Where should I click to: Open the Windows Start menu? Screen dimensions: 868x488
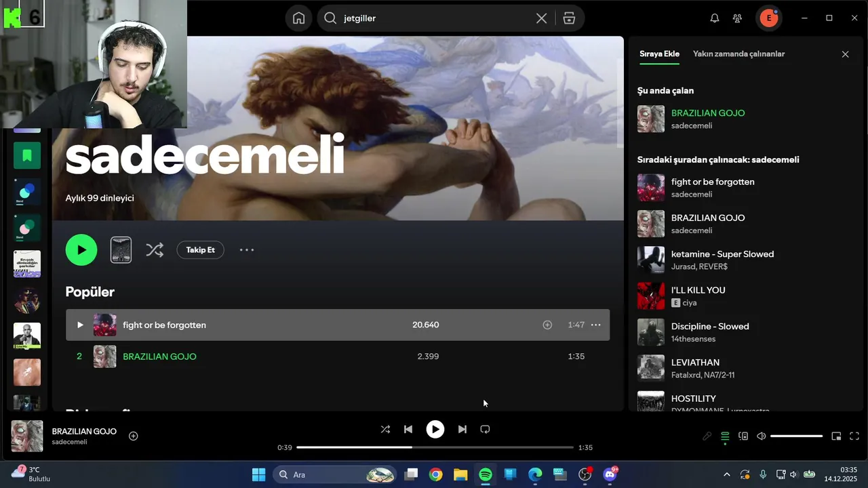pyautogui.click(x=258, y=474)
